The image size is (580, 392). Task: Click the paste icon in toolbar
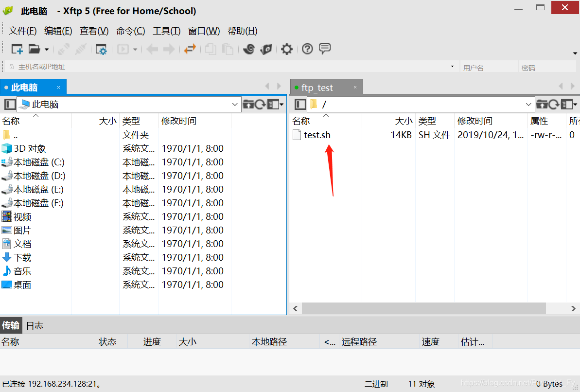click(x=228, y=49)
